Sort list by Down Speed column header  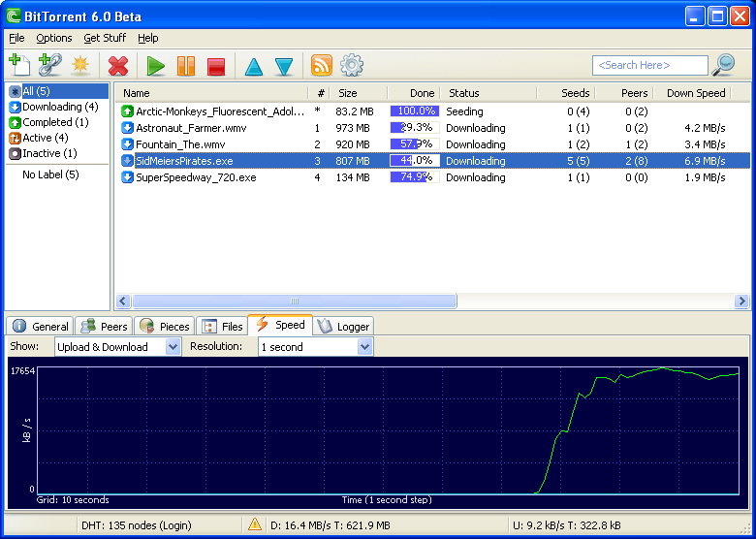tap(695, 93)
